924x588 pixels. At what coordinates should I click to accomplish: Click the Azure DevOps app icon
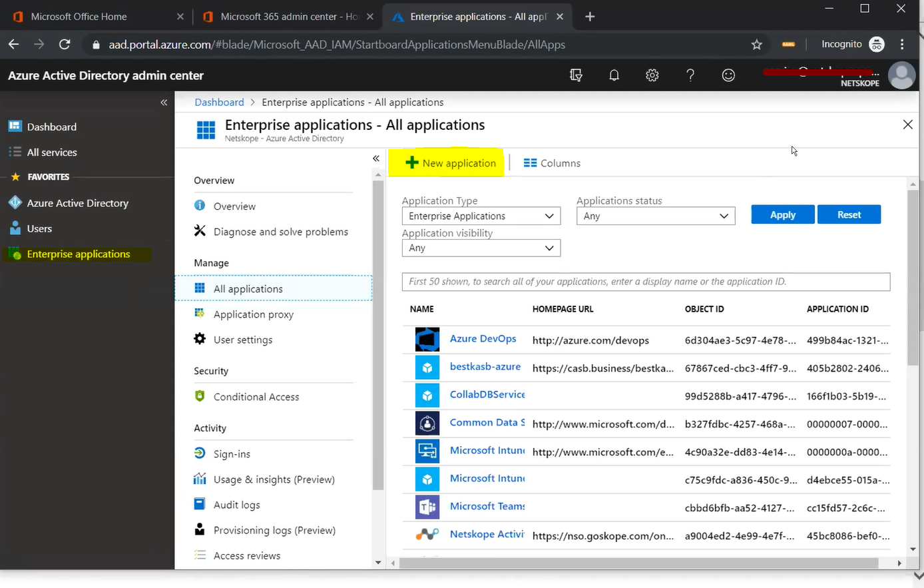(x=427, y=340)
